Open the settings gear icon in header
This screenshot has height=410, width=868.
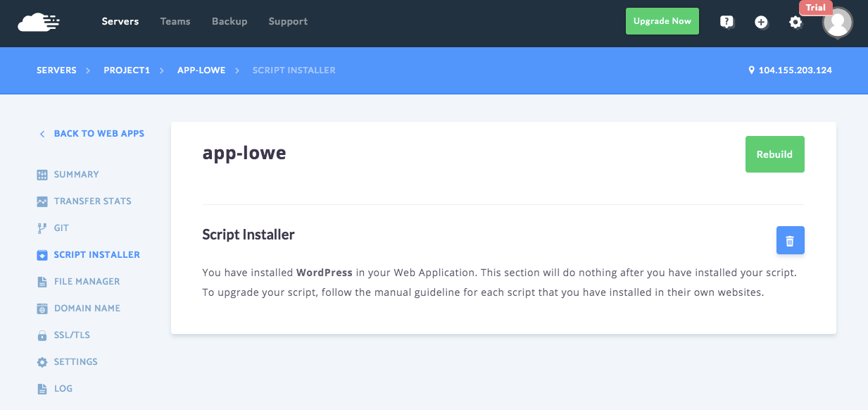pyautogui.click(x=795, y=22)
